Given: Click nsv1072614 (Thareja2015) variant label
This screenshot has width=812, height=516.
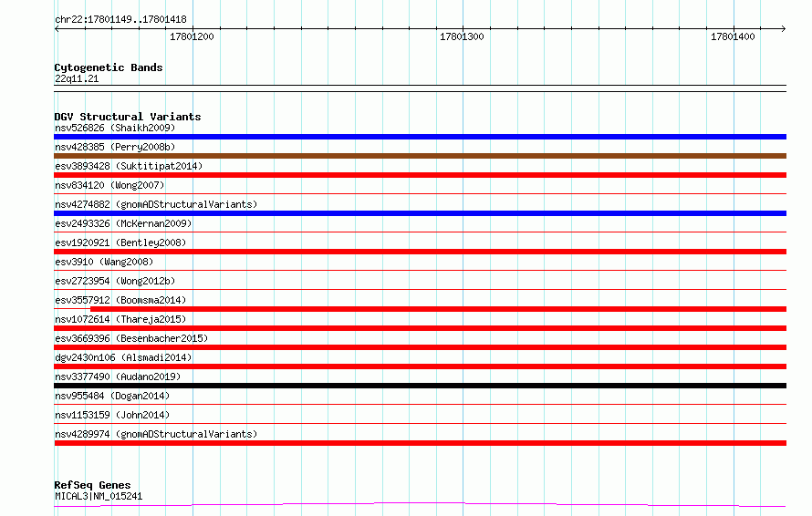Looking at the screenshot, I should (x=120, y=319).
